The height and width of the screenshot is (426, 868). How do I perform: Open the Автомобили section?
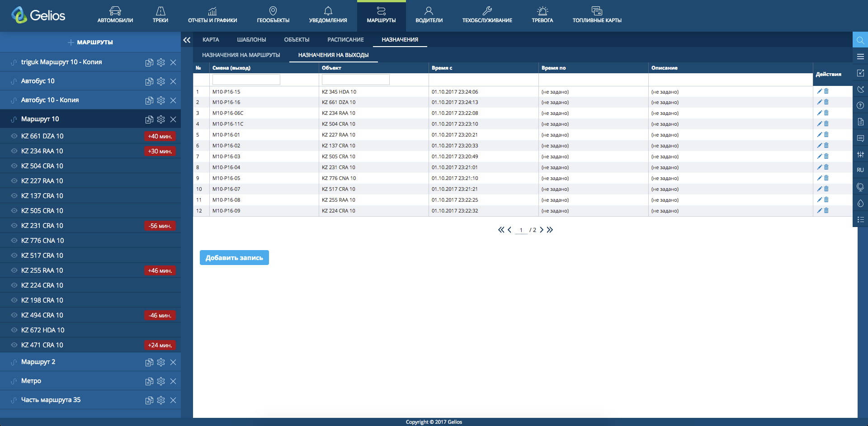(x=115, y=15)
